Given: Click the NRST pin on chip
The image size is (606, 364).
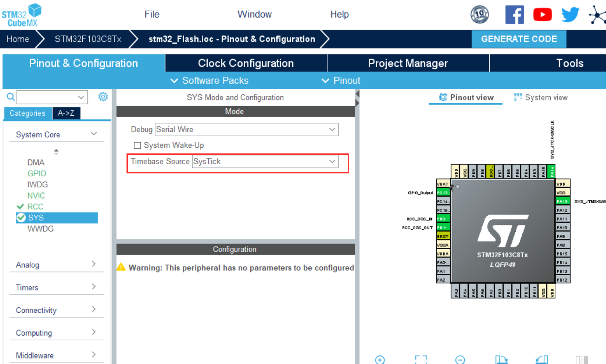Looking at the screenshot, I should tap(443, 236).
